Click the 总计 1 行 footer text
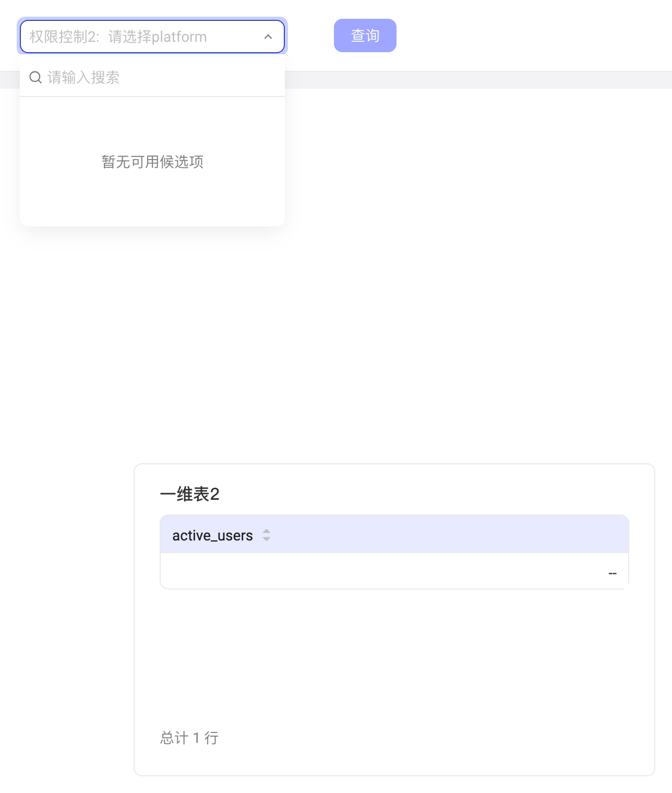Viewport: 672px width, 793px height. 189,738
